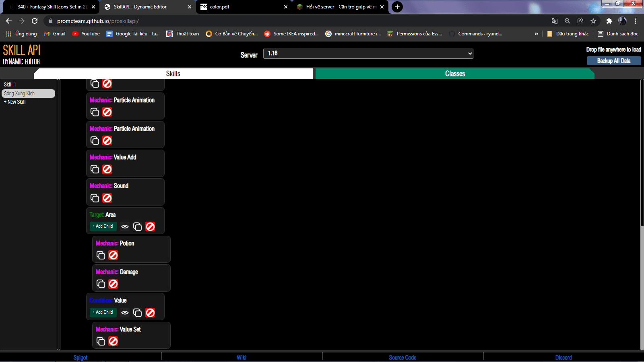Open the Server version dropdown
This screenshot has height=362, width=644.
pyautogui.click(x=368, y=53)
